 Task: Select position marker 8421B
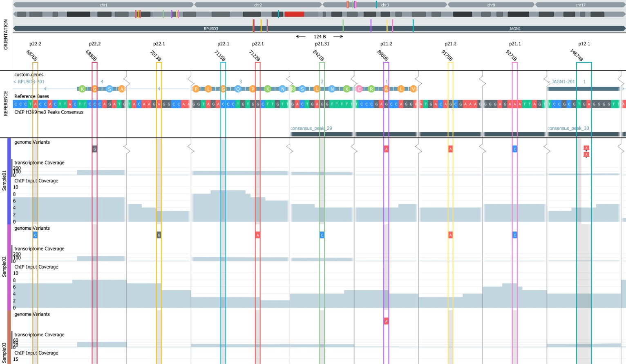pos(319,55)
